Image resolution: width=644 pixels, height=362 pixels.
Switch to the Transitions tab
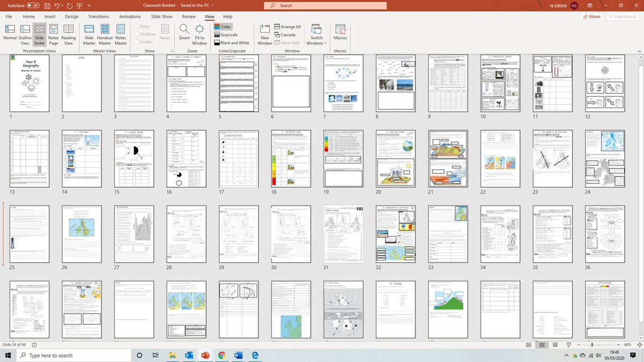(98, 17)
